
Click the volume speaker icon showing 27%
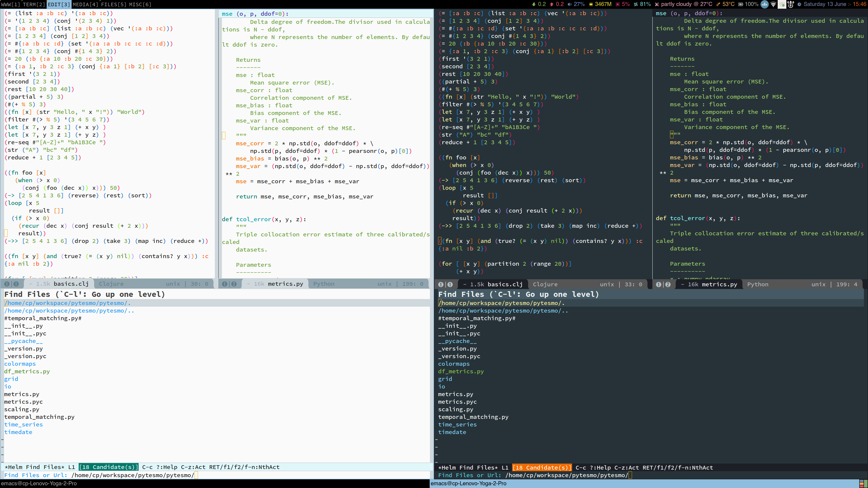click(569, 4)
